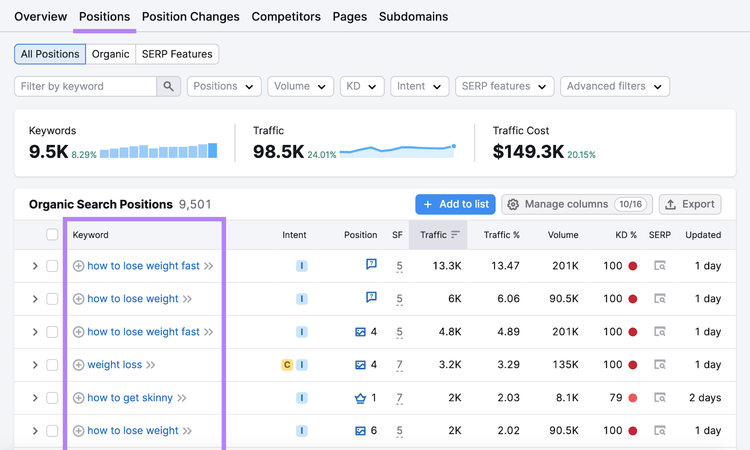750x450 pixels.
Task: Open SERP snapshot for the 13.47 traffic % row
Action: tap(660, 265)
